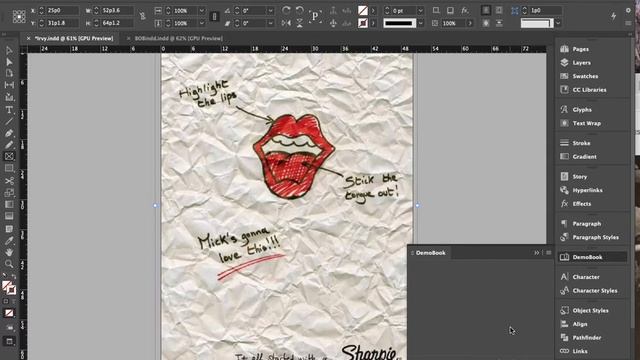
Task: Click rotate 90 degrees counterclockwise icon
Action: (300, 10)
